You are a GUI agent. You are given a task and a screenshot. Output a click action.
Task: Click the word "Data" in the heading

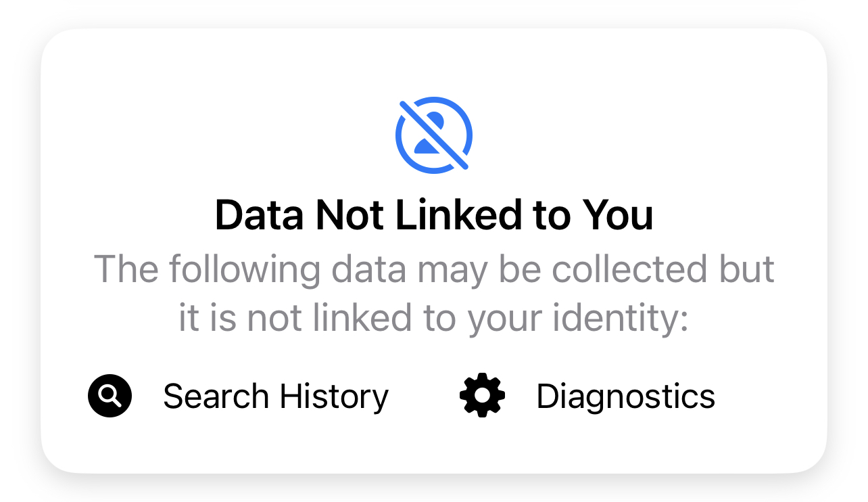click(260, 215)
